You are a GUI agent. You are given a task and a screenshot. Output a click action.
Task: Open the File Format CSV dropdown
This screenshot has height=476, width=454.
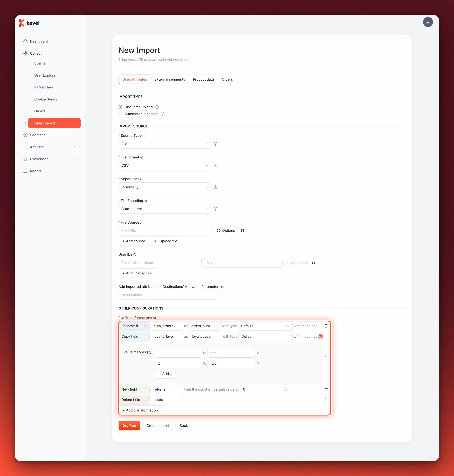(165, 166)
